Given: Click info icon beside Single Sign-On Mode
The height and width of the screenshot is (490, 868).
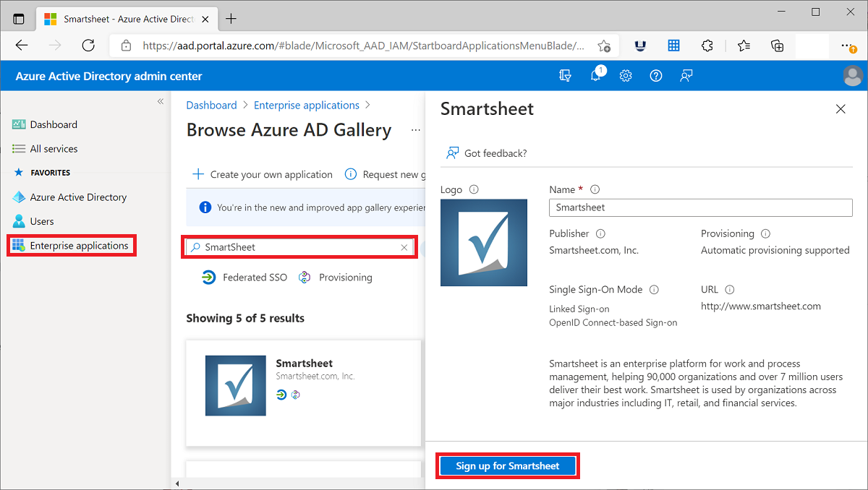Looking at the screenshot, I should (x=654, y=289).
